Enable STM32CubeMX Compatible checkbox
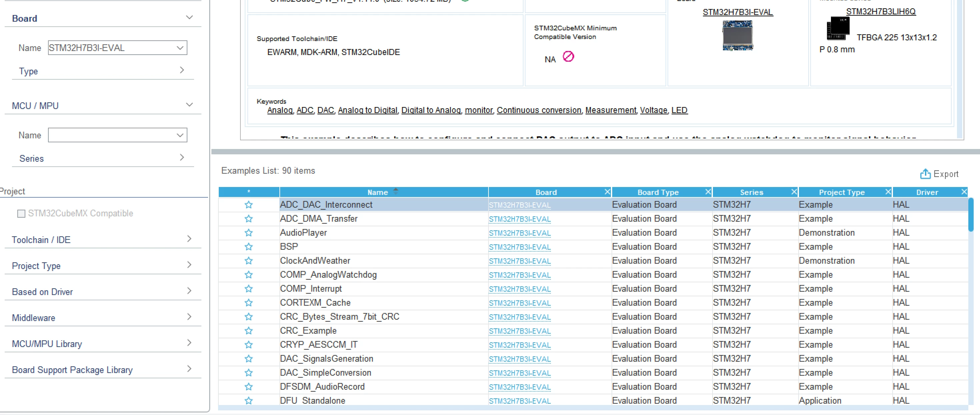The width and height of the screenshot is (980, 415). pos(21,213)
